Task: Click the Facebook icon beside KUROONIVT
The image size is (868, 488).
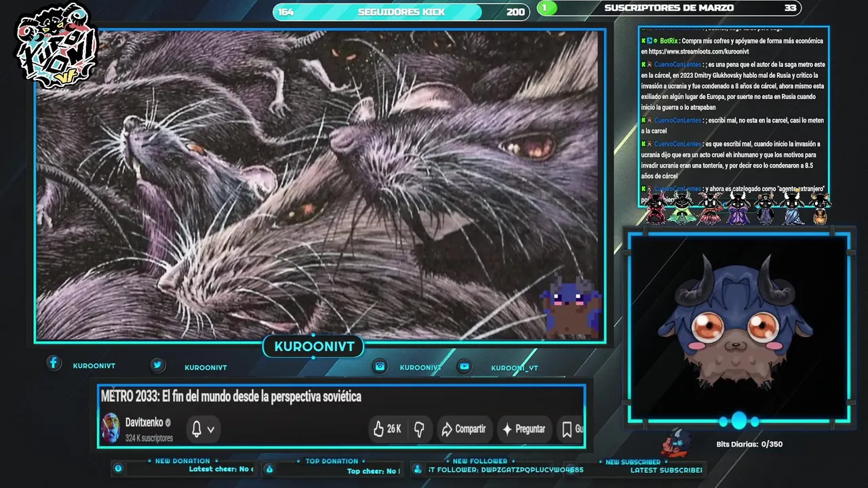Action: (54, 363)
